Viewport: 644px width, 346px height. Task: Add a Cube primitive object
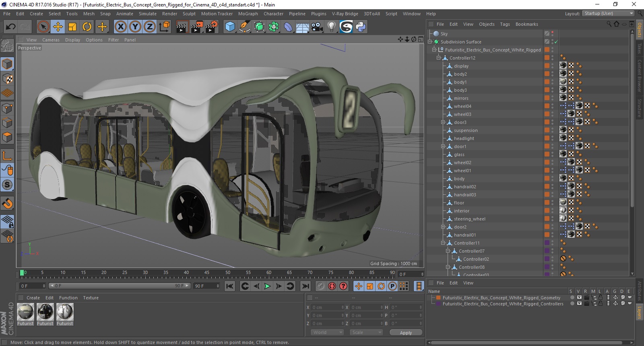click(x=230, y=27)
